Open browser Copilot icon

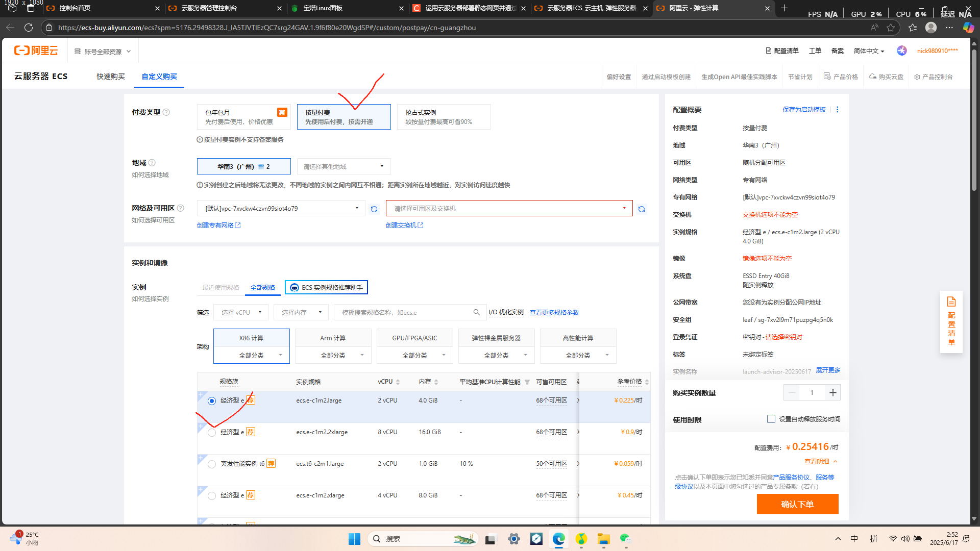pos(968,28)
